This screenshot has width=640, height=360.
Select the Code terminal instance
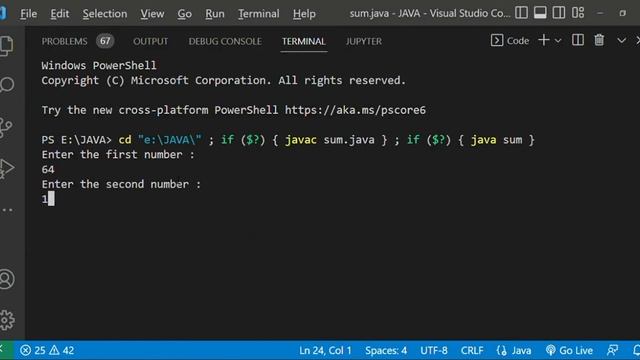pos(510,40)
